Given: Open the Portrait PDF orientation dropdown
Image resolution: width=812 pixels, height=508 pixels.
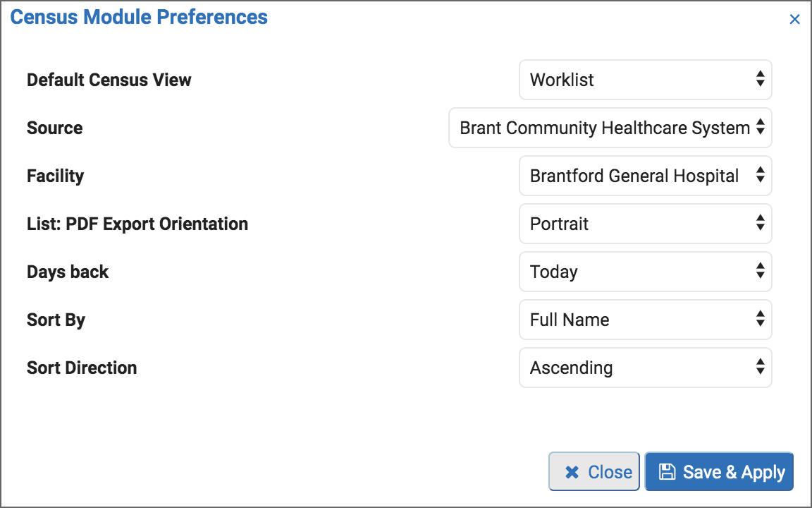Looking at the screenshot, I should [645, 224].
